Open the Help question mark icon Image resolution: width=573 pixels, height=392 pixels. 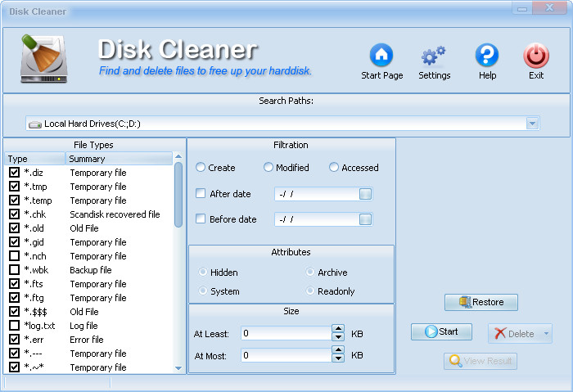487,55
